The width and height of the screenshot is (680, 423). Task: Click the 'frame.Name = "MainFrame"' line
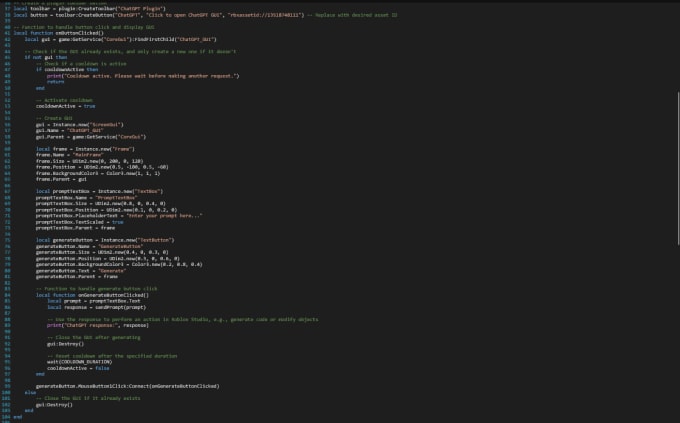click(70, 155)
